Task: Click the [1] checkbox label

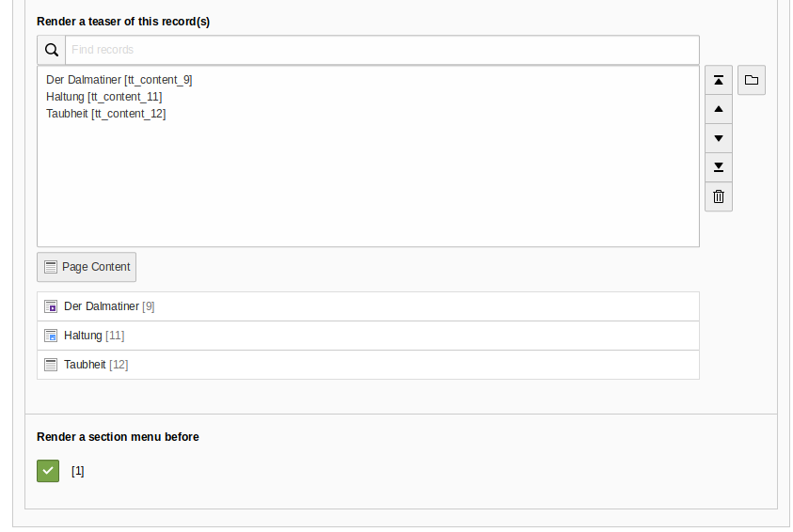Action: [77, 471]
